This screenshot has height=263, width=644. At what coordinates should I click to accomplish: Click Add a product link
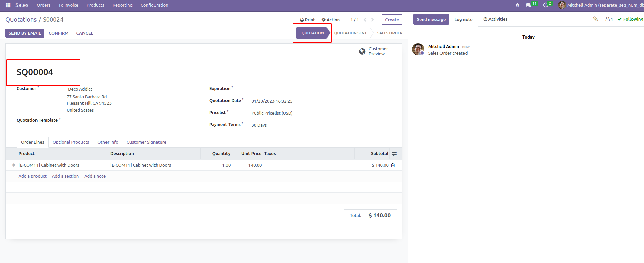(32, 176)
